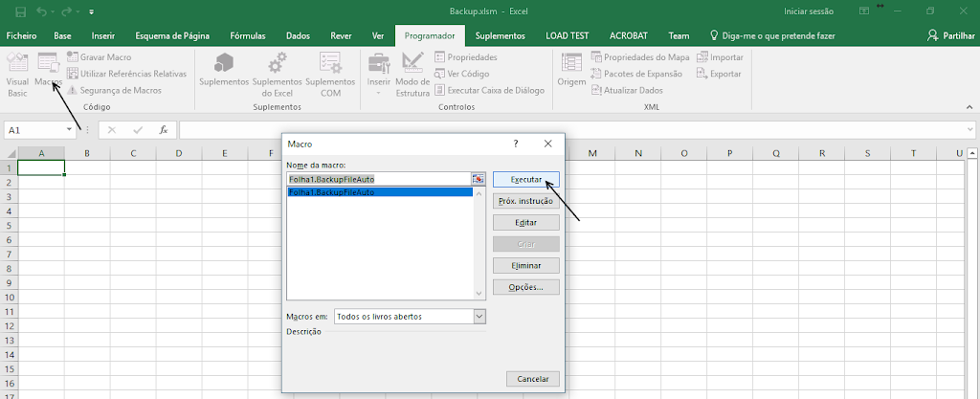Screen dimensions: 980x399
Task: Undo the last action
Action: pos(41,11)
